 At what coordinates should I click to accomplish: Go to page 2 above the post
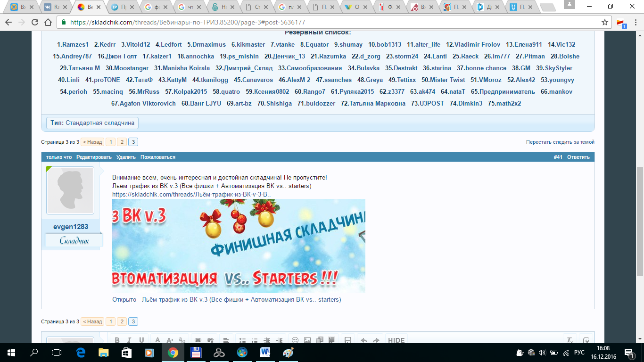click(122, 142)
